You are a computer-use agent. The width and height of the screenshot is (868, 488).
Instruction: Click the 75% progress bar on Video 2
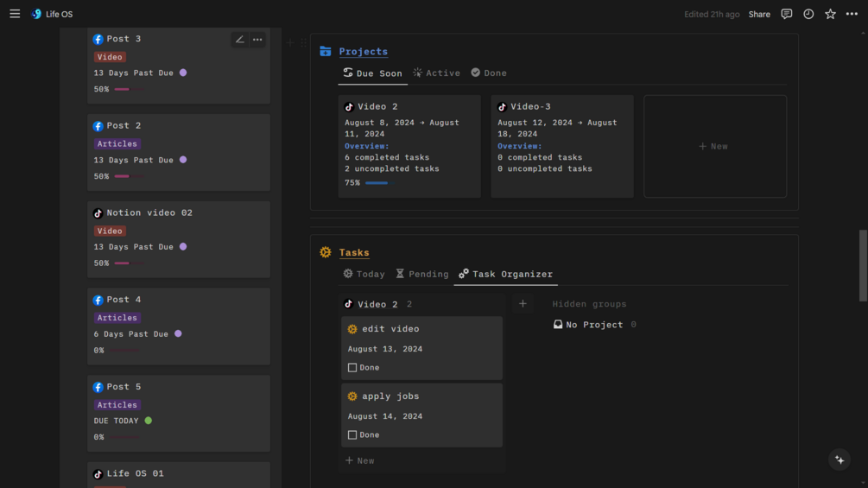[x=377, y=183]
